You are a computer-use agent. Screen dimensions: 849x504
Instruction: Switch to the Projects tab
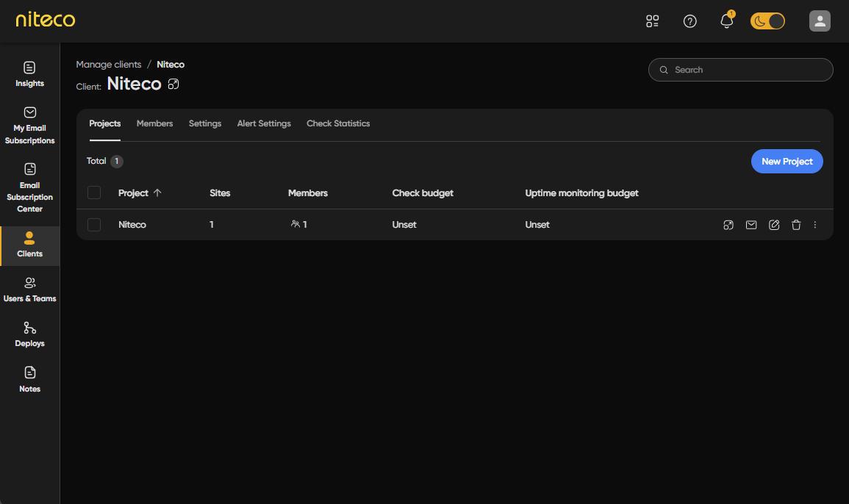(104, 124)
